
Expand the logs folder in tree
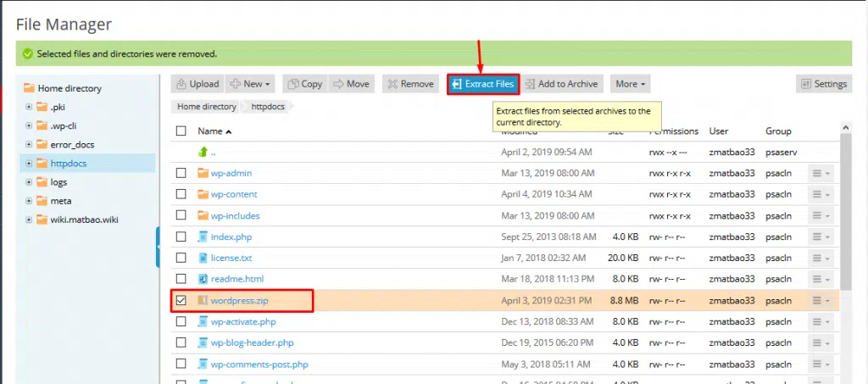click(x=29, y=182)
